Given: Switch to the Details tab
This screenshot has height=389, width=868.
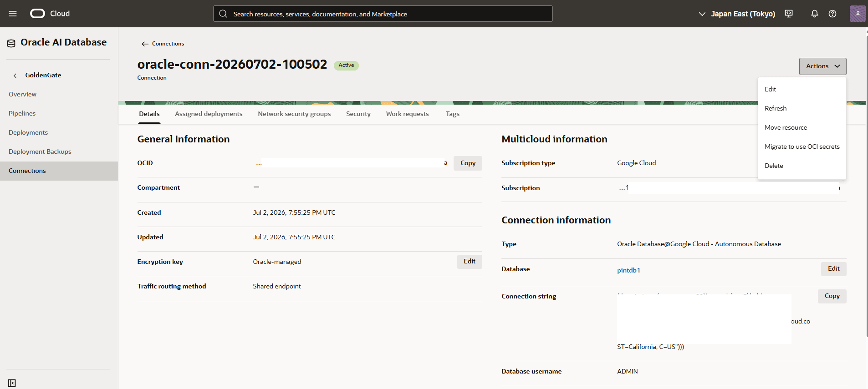Looking at the screenshot, I should (149, 114).
